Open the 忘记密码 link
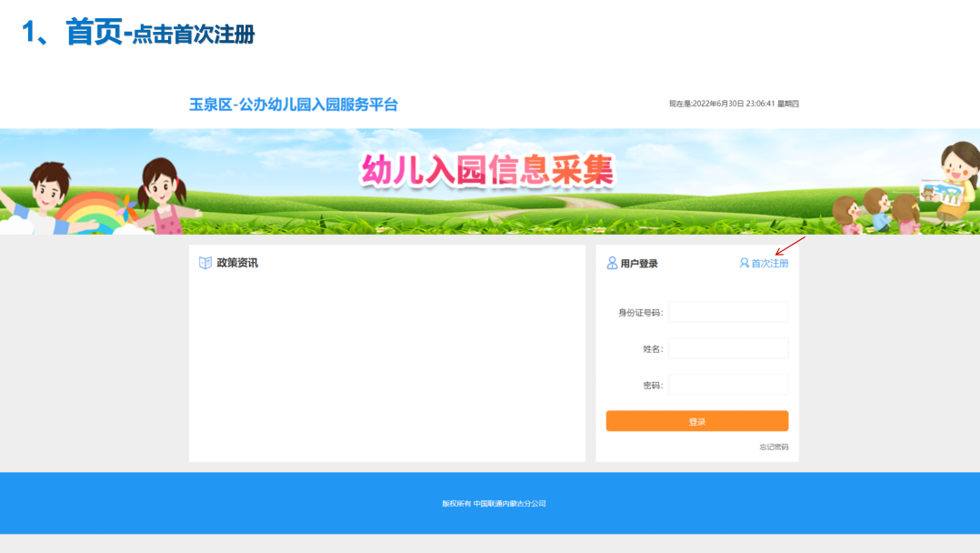Image resolution: width=980 pixels, height=553 pixels. 774,447
